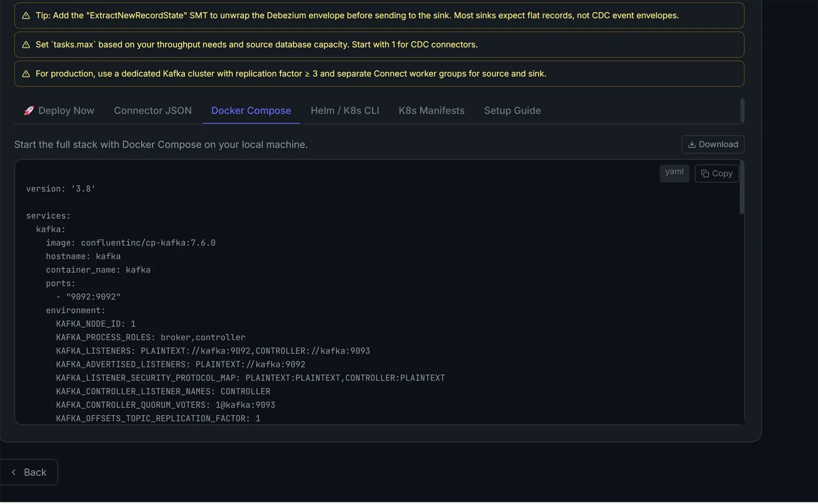This screenshot has width=818, height=504.
Task: Click the ExtractNewRecordState tip text
Action: (x=357, y=16)
